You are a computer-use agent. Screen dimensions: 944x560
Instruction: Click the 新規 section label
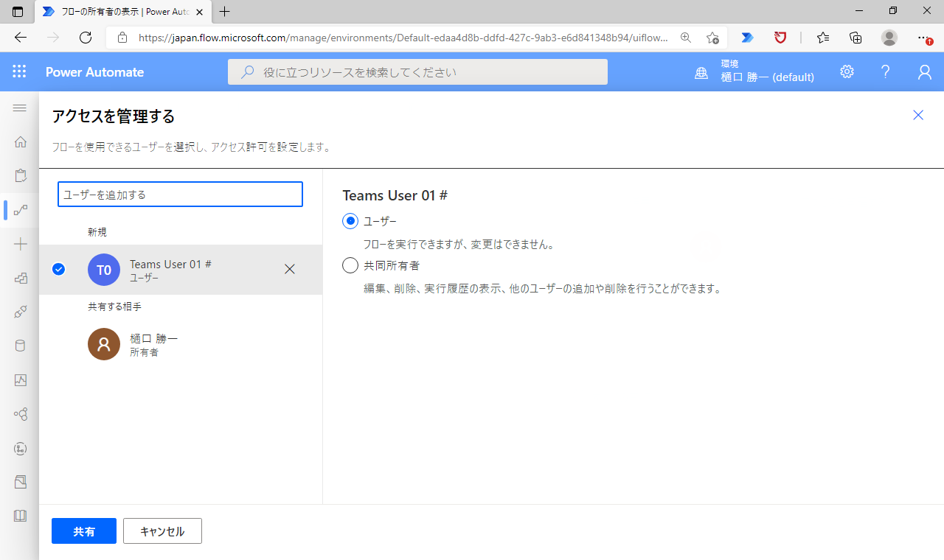(x=97, y=232)
